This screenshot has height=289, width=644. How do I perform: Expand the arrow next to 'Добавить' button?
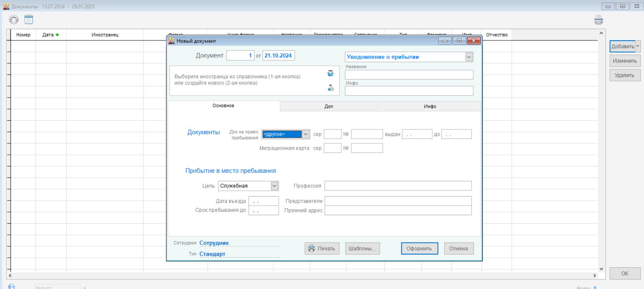[638, 46]
